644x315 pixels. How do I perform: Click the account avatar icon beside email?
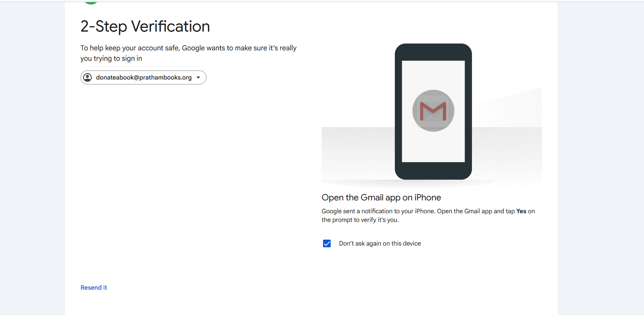[88, 77]
